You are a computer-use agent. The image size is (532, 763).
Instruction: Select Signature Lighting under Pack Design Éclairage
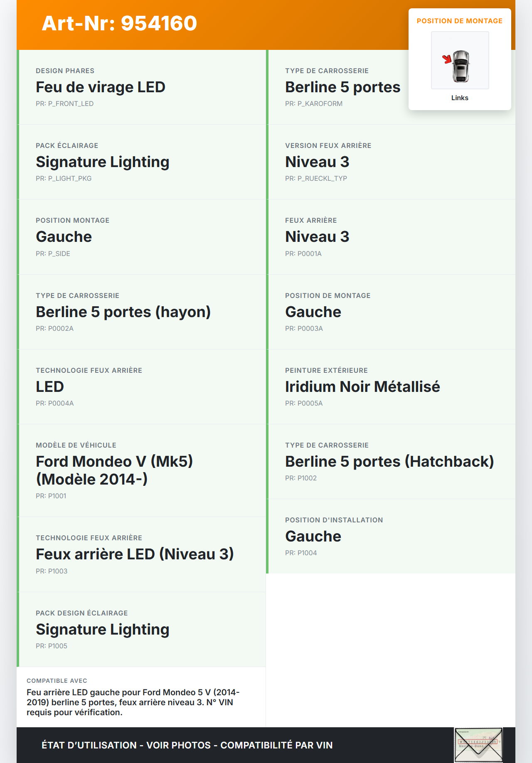click(x=102, y=630)
